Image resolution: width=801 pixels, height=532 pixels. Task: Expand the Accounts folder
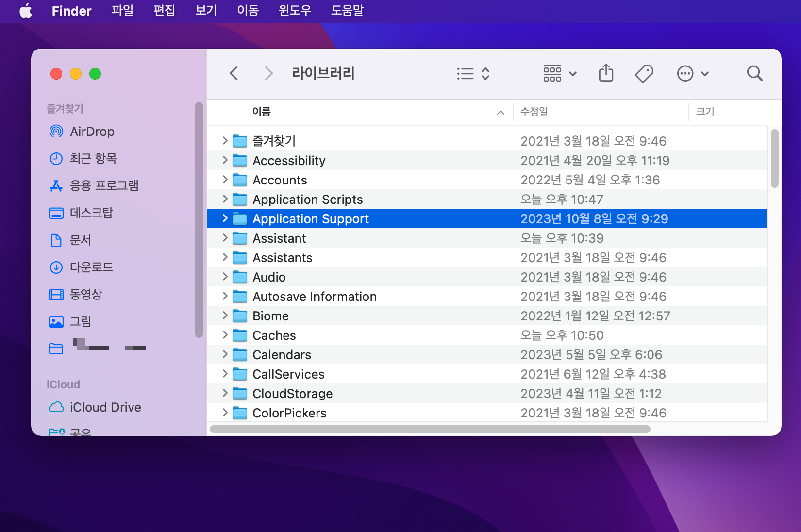(x=225, y=180)
